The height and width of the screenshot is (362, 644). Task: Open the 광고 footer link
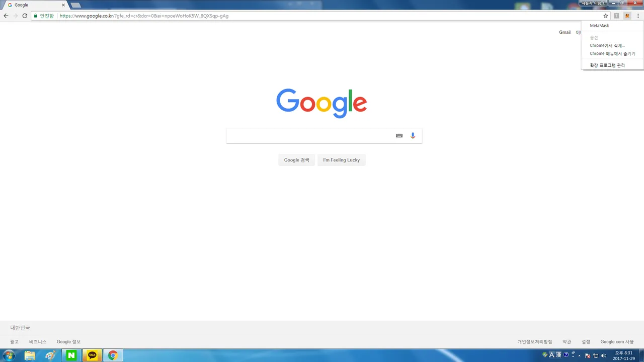tap(15, 342)
